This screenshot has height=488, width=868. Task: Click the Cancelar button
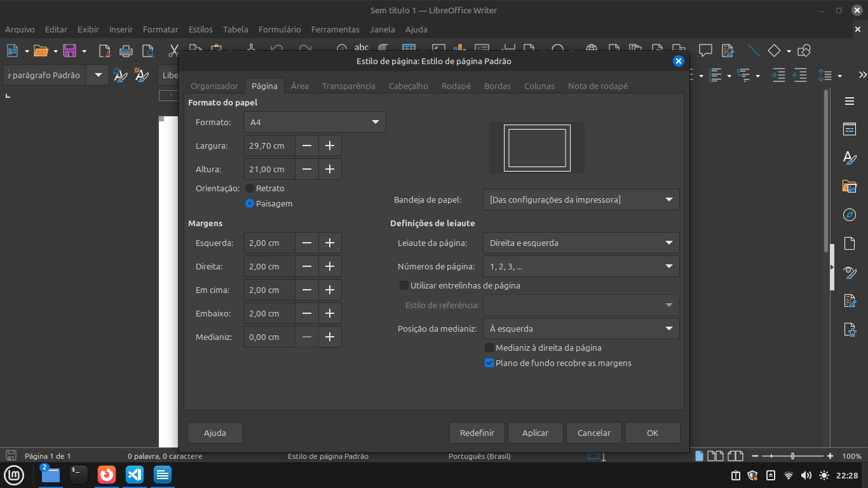coord(594,433)
